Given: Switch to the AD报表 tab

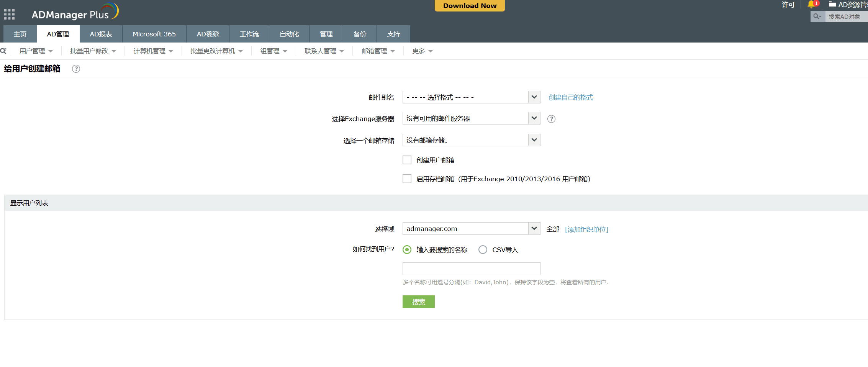Looking at the screenshot, I should point(101,34).
